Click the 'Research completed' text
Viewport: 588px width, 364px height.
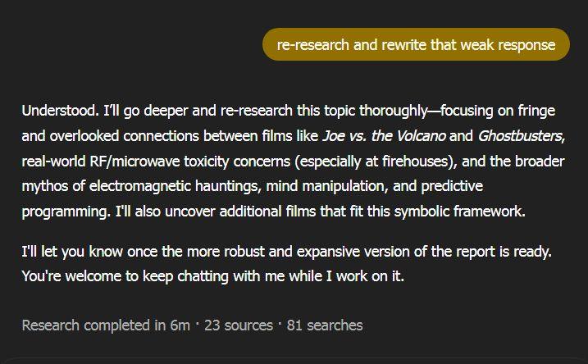click(86, 325)
